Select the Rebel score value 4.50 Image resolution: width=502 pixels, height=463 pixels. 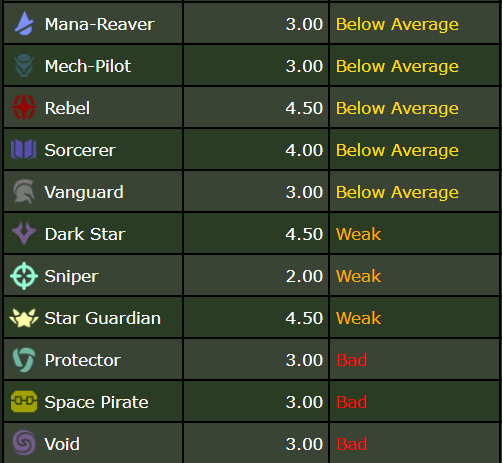click(x=304, y=108)
